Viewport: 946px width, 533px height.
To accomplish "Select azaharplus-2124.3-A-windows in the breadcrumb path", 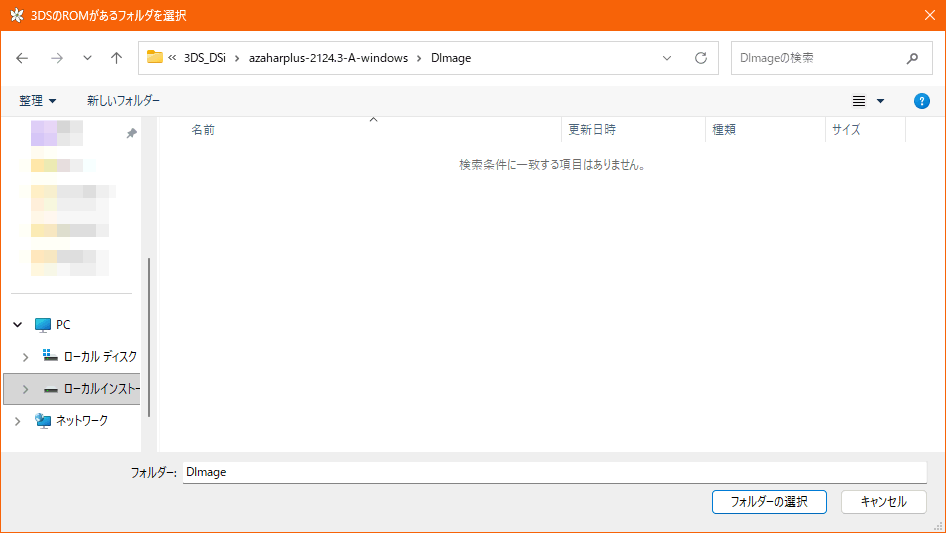I will (328, 58).
